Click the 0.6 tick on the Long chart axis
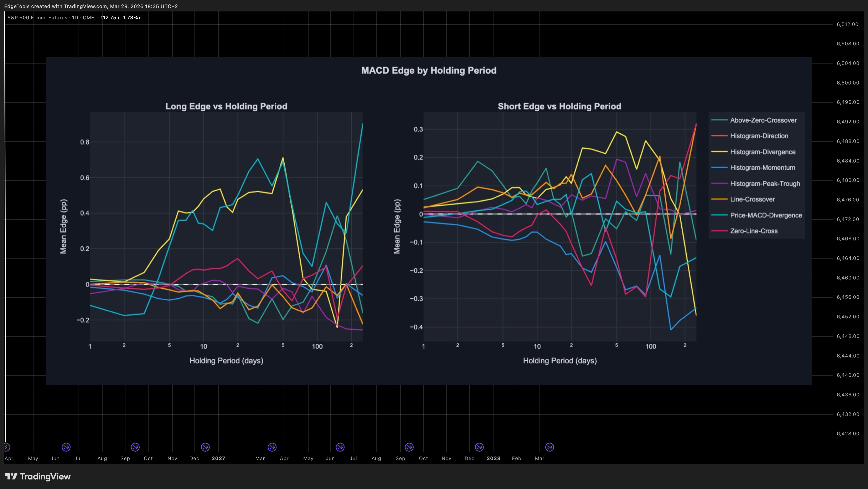The image size is (868, 489). click(x=85, y=178)
